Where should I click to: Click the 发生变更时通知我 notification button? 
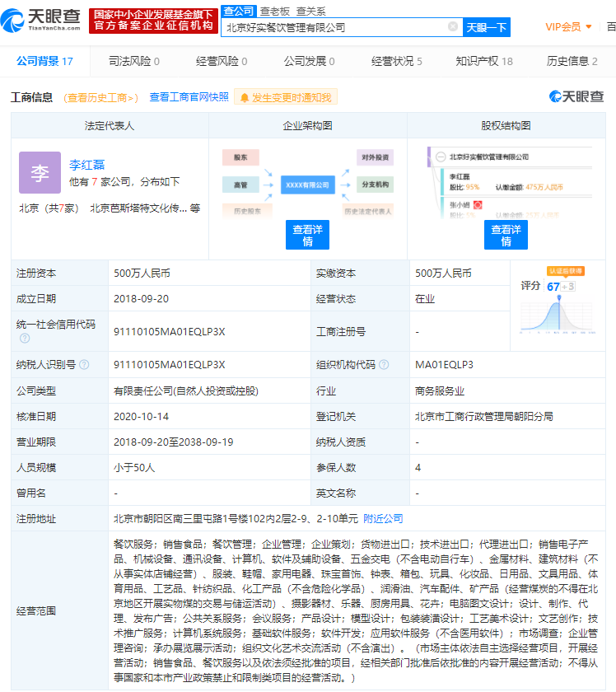(286, 97)
